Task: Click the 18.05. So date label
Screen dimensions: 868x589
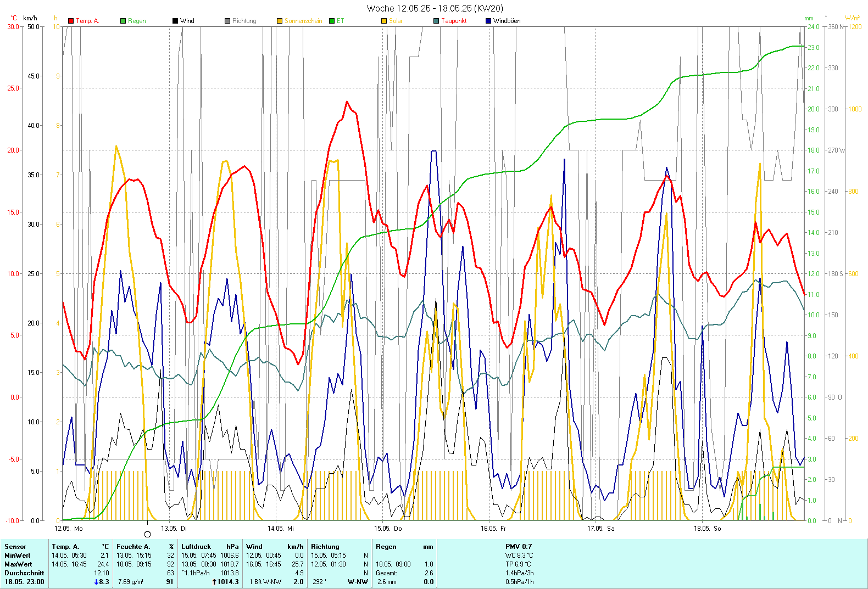Action: pos(708,529)
